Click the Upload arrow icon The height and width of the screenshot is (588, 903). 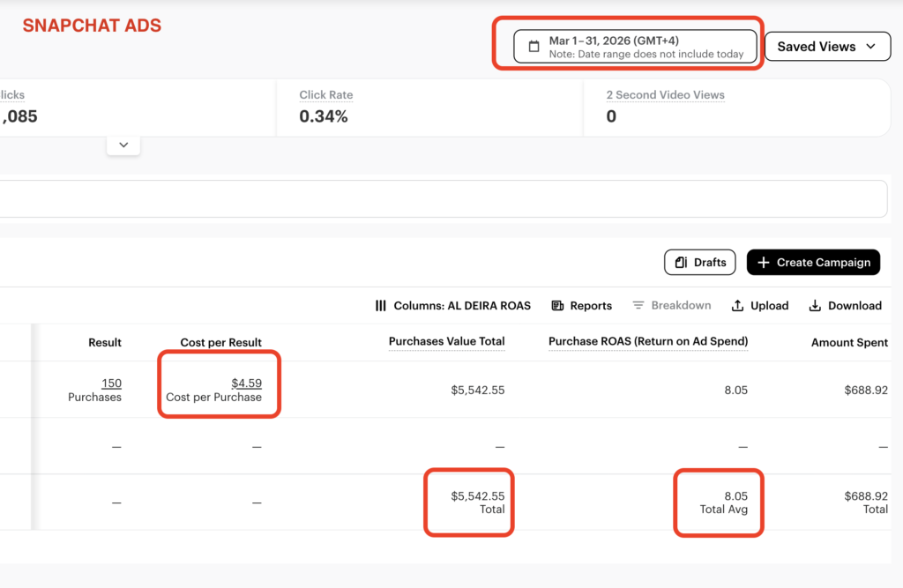pos(738,306)
